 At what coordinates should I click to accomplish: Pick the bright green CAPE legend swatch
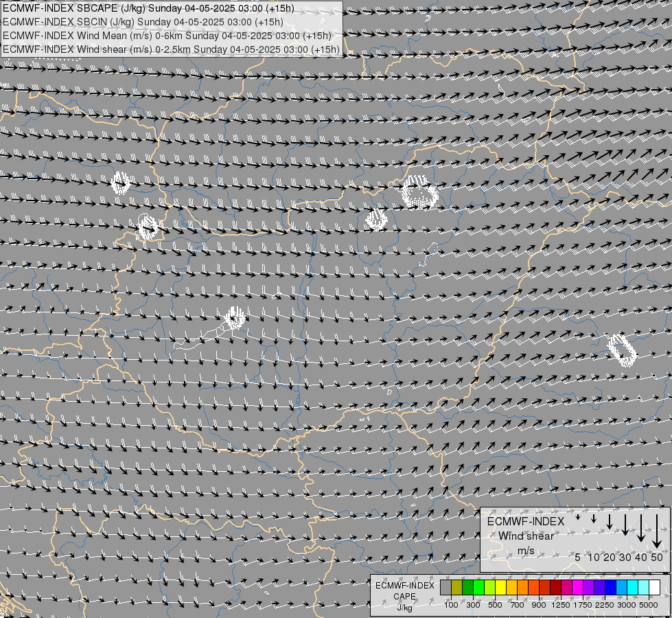pyautogui.click(x=478, y=588)
